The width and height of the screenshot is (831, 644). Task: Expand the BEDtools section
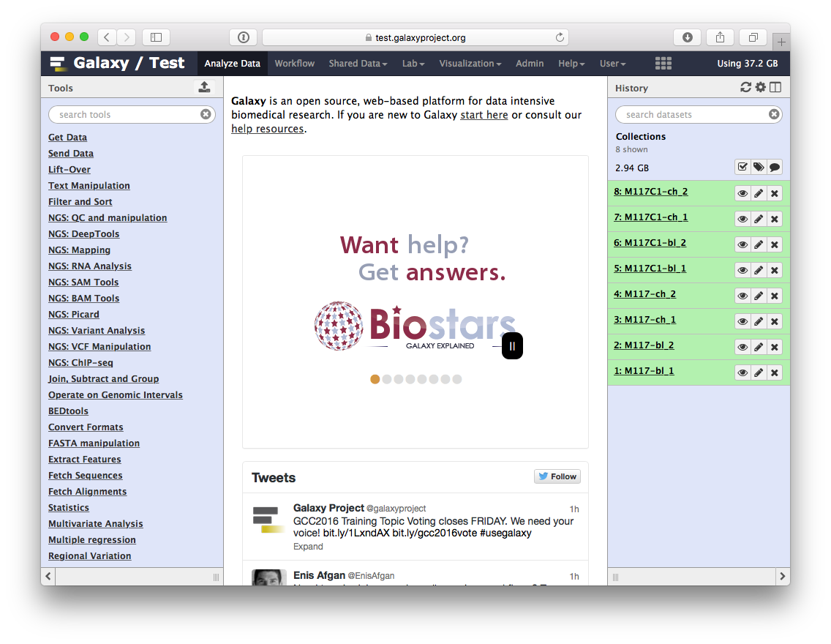click(x=68, y=411)
